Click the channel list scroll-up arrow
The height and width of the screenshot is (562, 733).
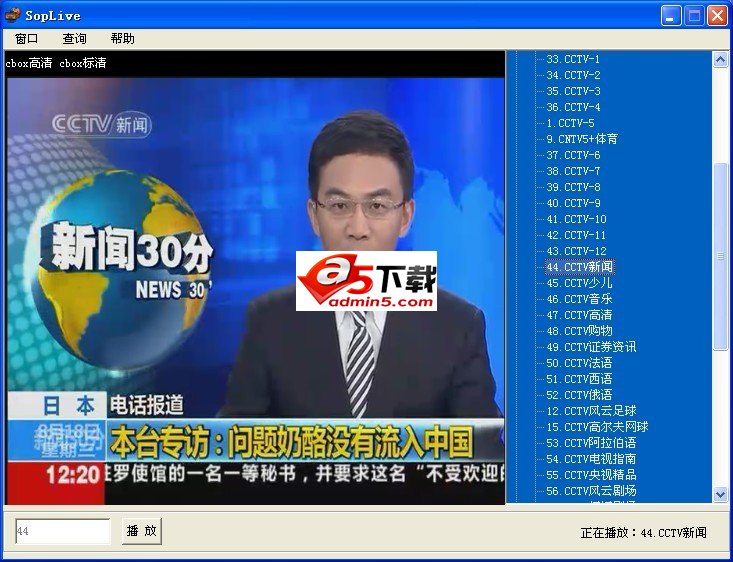720,59
